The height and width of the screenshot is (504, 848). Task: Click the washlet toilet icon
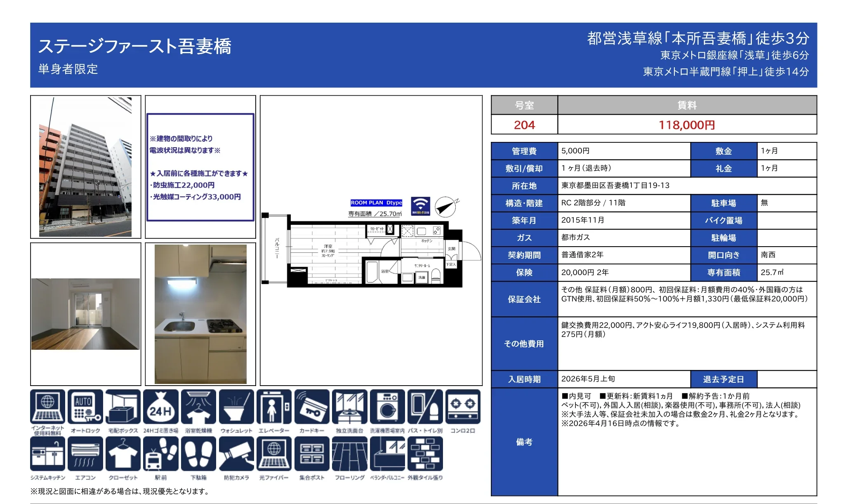[236, 407]
